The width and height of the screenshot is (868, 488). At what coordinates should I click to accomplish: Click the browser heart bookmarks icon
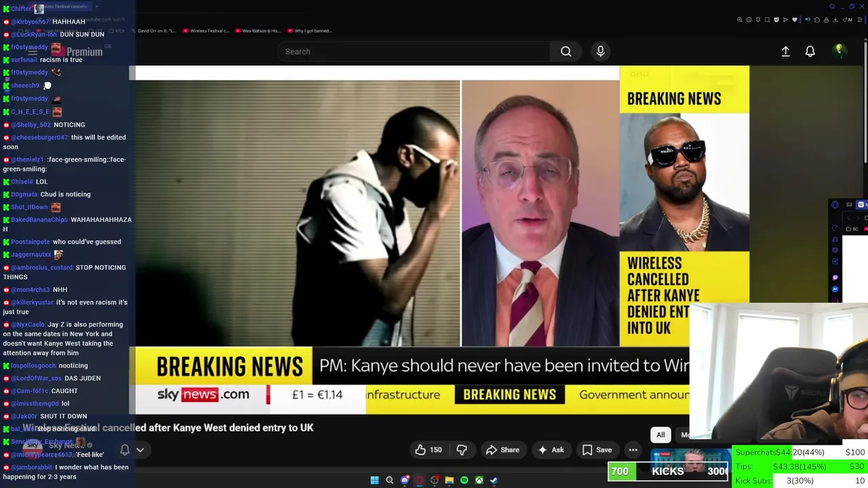coord(795,20)
